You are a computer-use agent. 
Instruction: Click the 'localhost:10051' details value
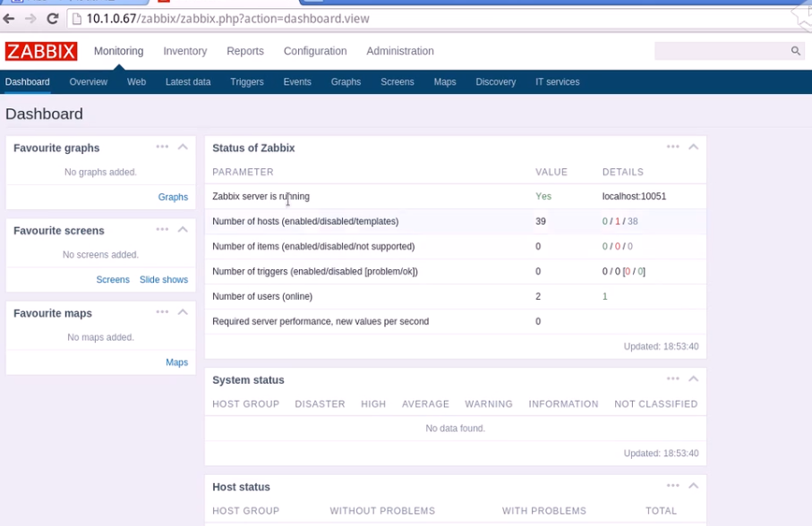click(x=634, y=197)
